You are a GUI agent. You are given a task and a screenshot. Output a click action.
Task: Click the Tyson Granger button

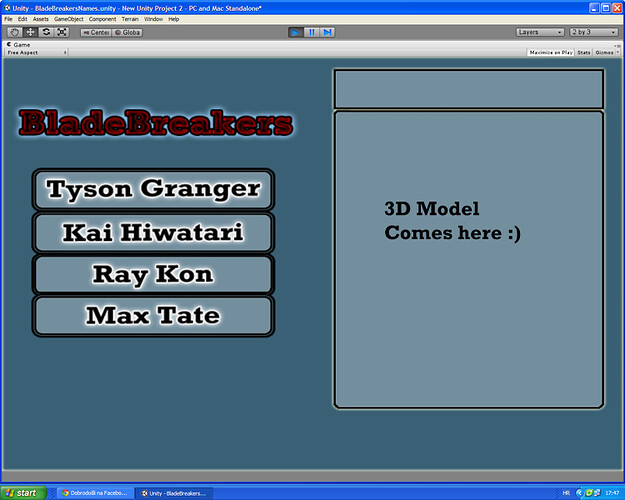153,189
